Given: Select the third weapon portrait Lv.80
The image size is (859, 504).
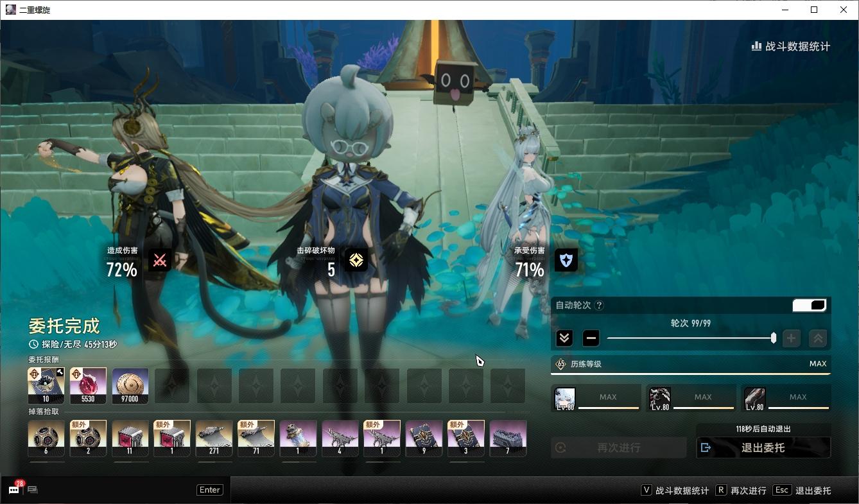Looking at the screenshot, I should (755, 398).
